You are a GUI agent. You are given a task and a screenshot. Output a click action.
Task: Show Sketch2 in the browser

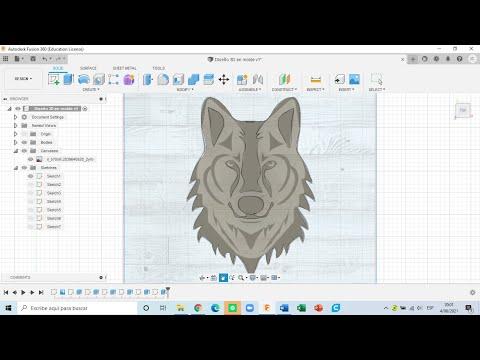(x=31, y=184)
